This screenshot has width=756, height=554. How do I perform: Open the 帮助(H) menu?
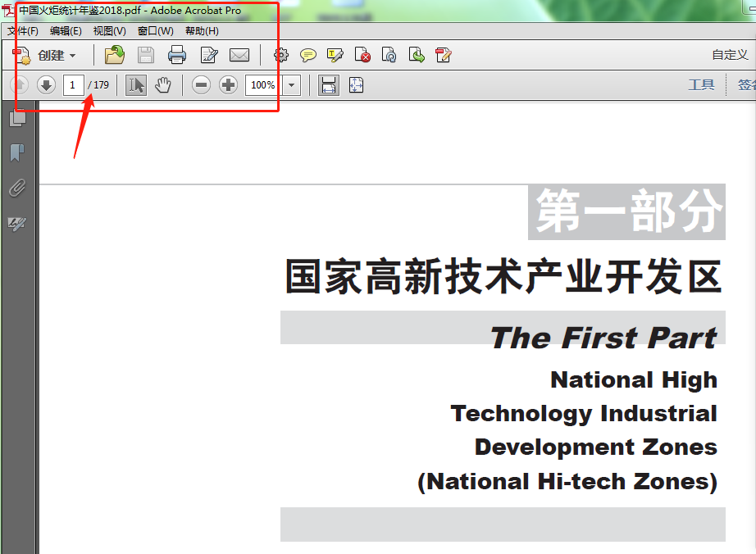click(x=202, y=31)
